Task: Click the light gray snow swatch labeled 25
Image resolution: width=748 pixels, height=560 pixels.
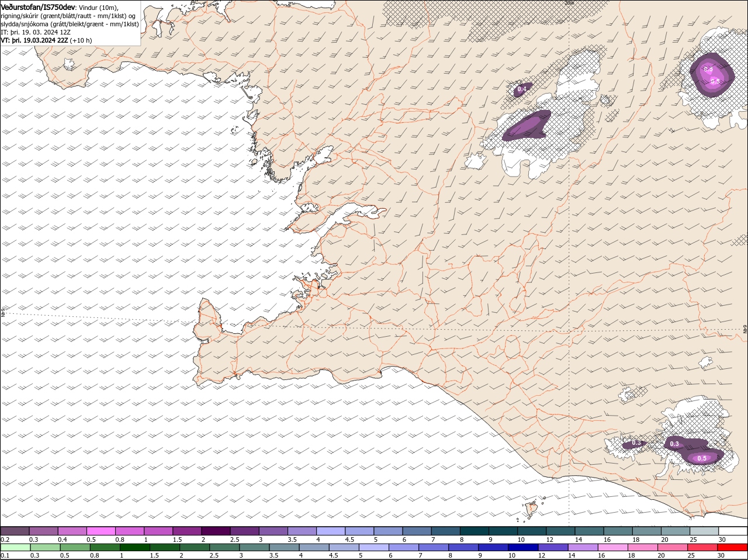Action: click(704, 531)
